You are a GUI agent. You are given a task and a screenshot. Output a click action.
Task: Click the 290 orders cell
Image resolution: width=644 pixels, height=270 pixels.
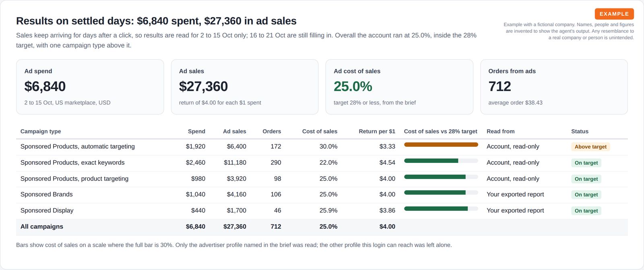click(276, 162)
